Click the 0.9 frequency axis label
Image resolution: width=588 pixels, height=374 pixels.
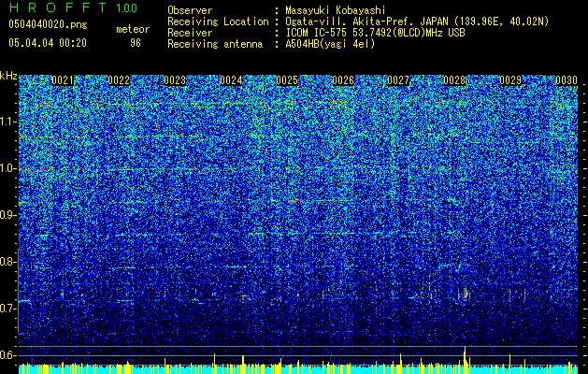coord(7,215)
